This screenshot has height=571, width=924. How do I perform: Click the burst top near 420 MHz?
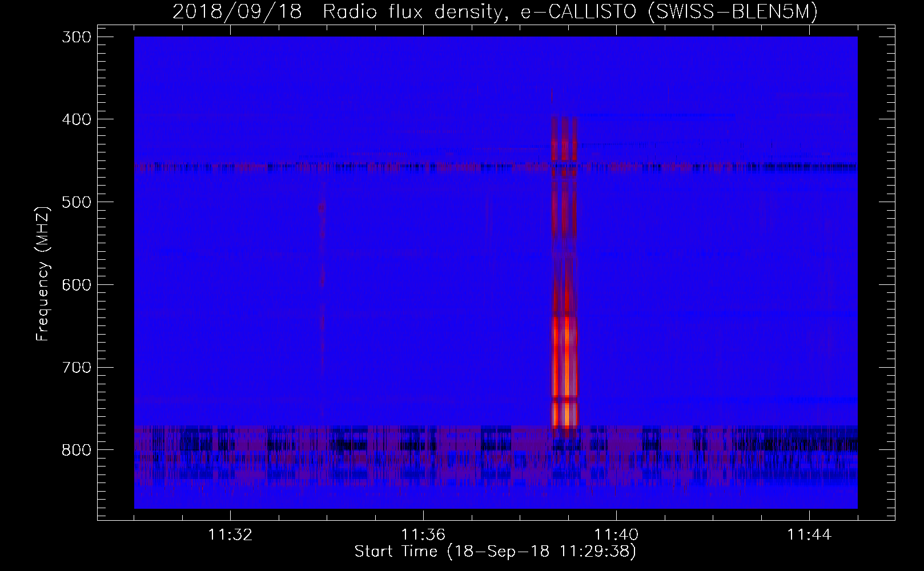tap(565, 138)
